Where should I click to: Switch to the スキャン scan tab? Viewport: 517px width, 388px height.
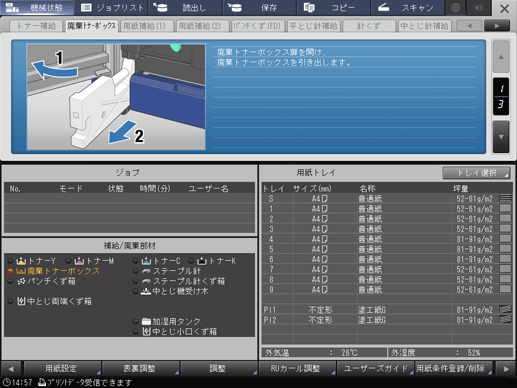click(x=407, y=8)
